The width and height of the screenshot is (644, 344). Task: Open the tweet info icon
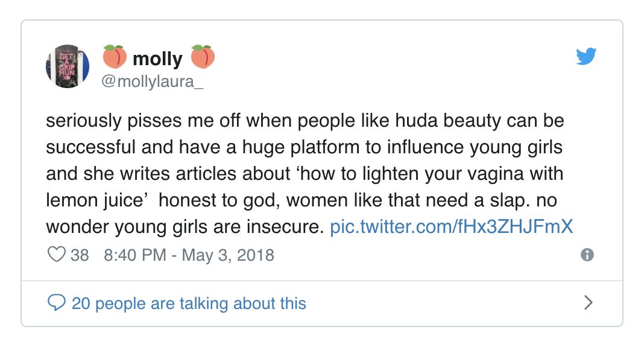(x=587, y=255)
